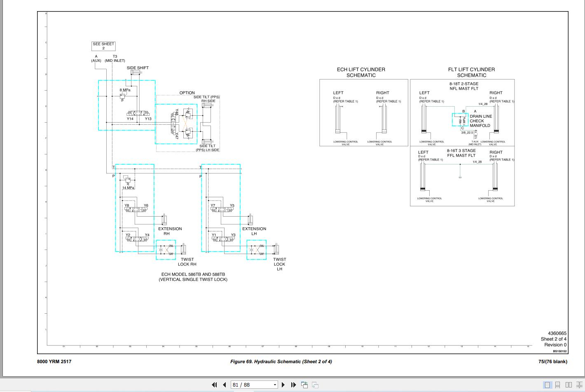The width and height of the screenshot is (585, 392).
Task: Click the OPTION label
Action: pyautogui.click(x=187, y=93)
